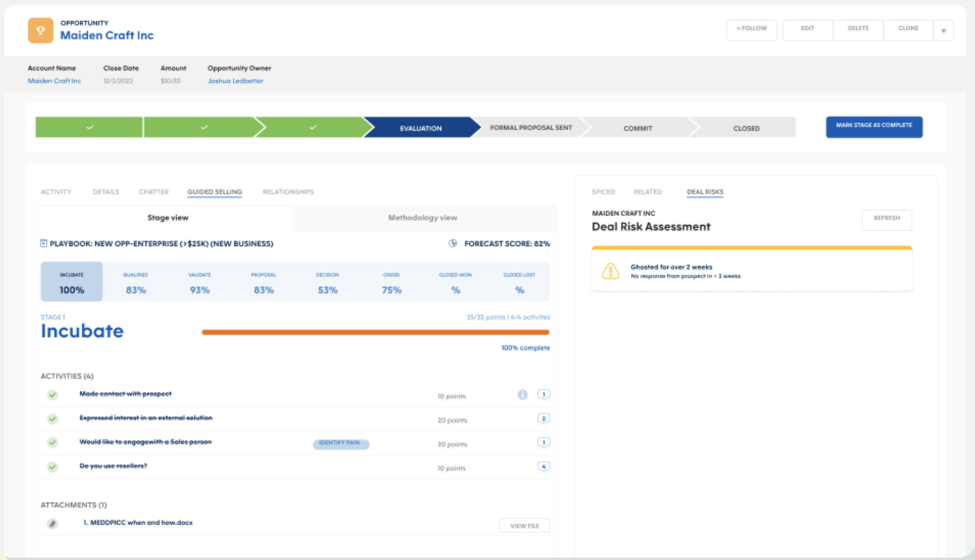
Task: Switch to the Chatter tab
Action: [x=154, y=192]
